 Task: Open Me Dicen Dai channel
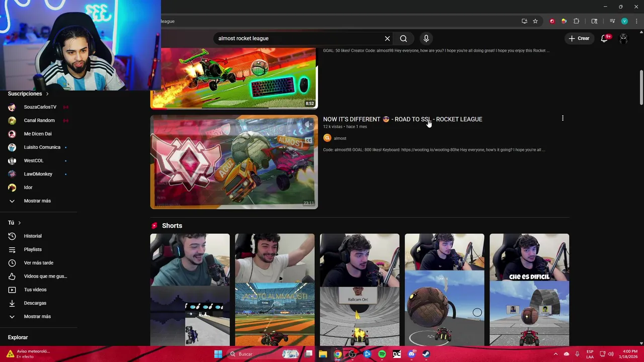(x=38, y=134)
